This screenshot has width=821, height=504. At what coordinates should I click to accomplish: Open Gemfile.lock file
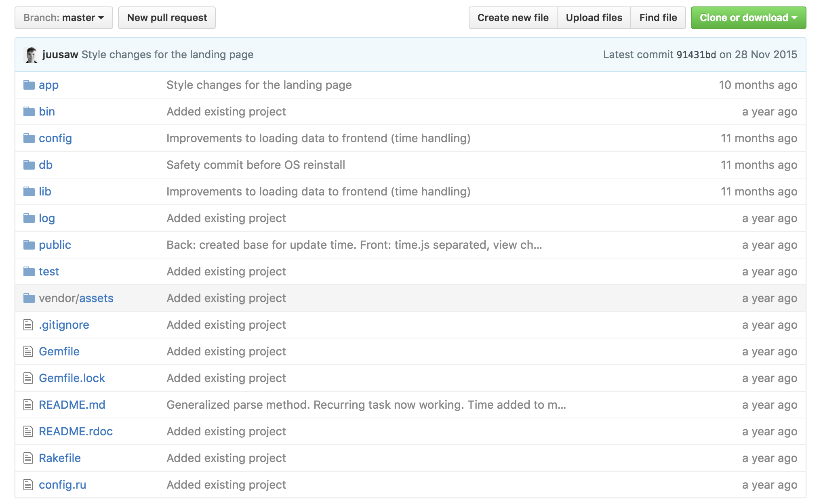point(72,378)
